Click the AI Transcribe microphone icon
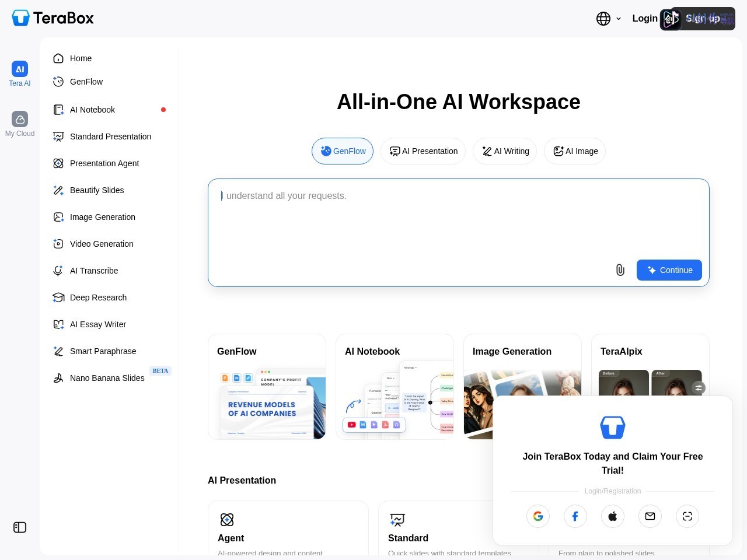This screenshot has height=560, width=747. (x=58, y=271)
